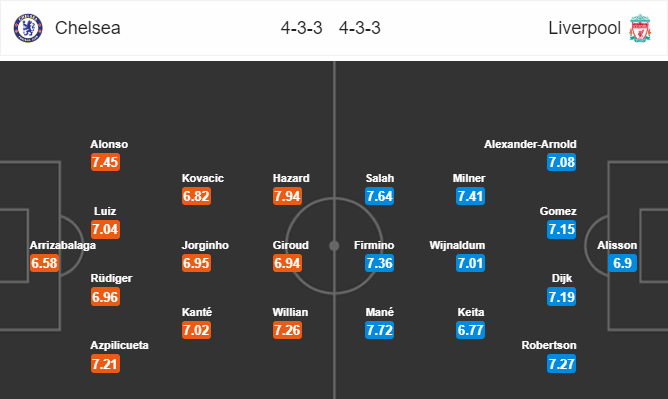
Task: Click Dijk's 7.19 rating badge
Action: (x=561, y=297)
